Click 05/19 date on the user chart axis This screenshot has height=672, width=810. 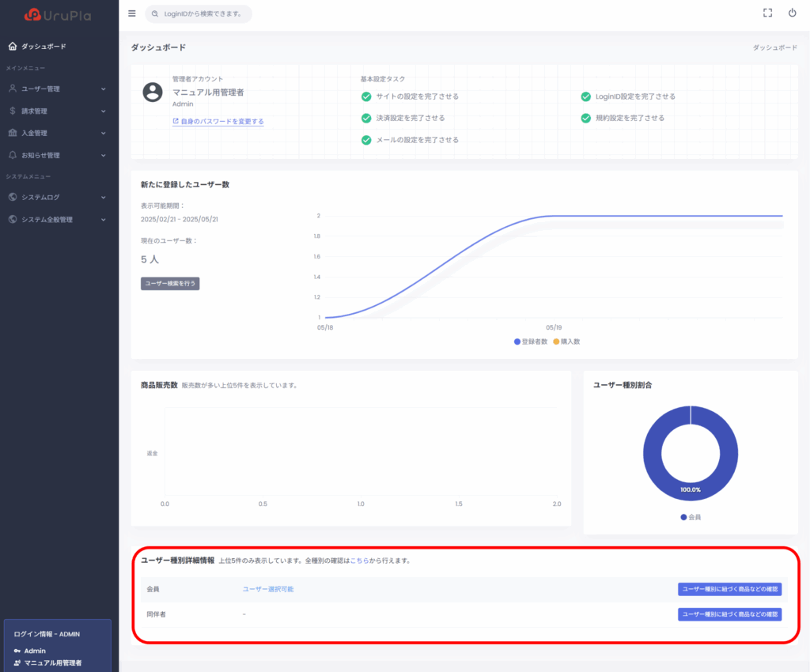coord(554,328)
